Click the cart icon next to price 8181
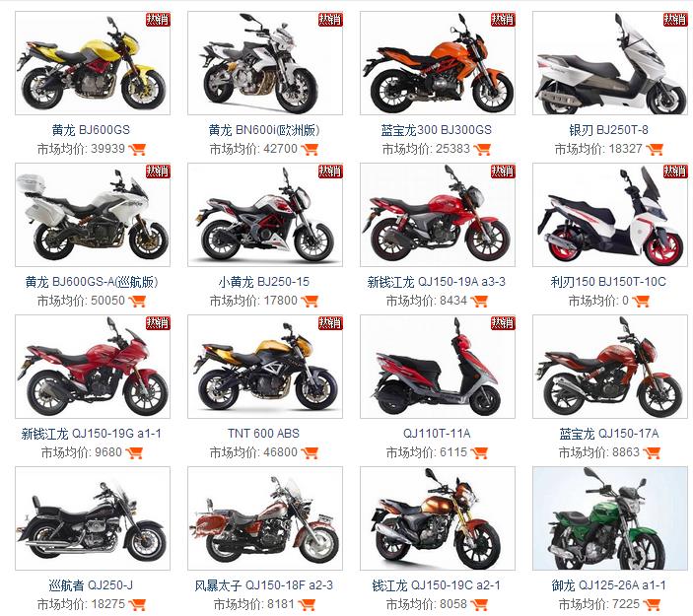 [307, 604]
